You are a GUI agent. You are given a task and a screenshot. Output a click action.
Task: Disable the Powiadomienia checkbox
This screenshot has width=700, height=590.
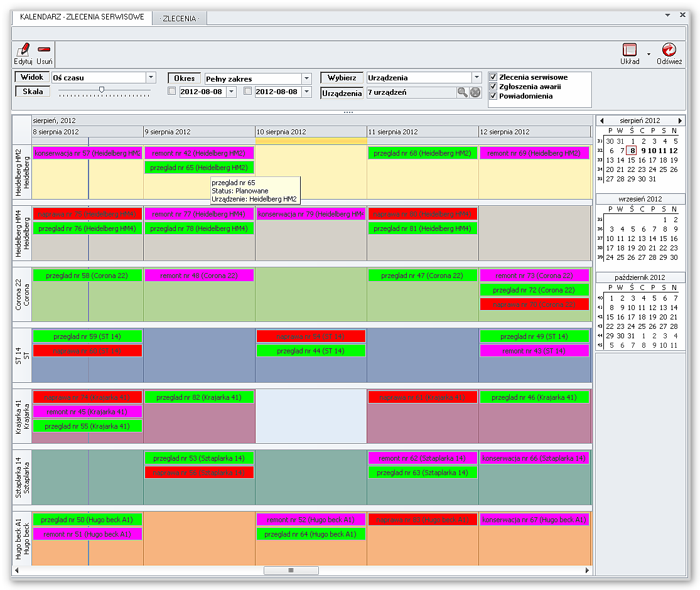coord(493,96)
